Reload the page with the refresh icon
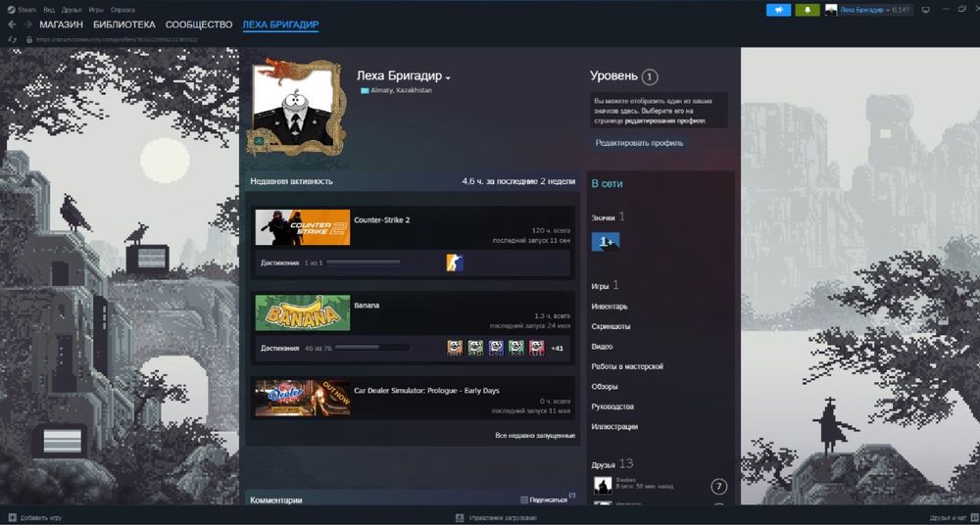The height and width of the screenshot is (525, 980). pyautogui.click(x=11, y=39)
